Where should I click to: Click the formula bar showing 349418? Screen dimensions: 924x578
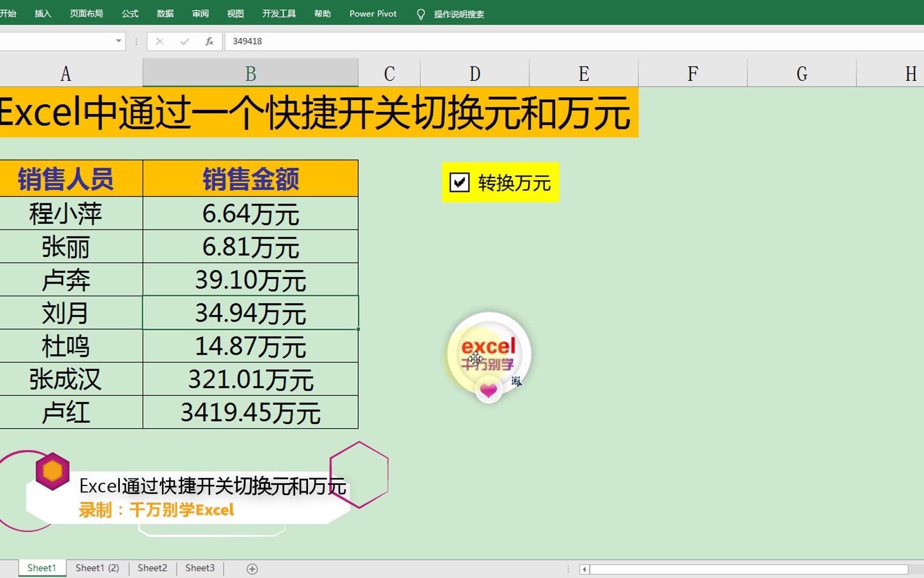tap(574, 41)
